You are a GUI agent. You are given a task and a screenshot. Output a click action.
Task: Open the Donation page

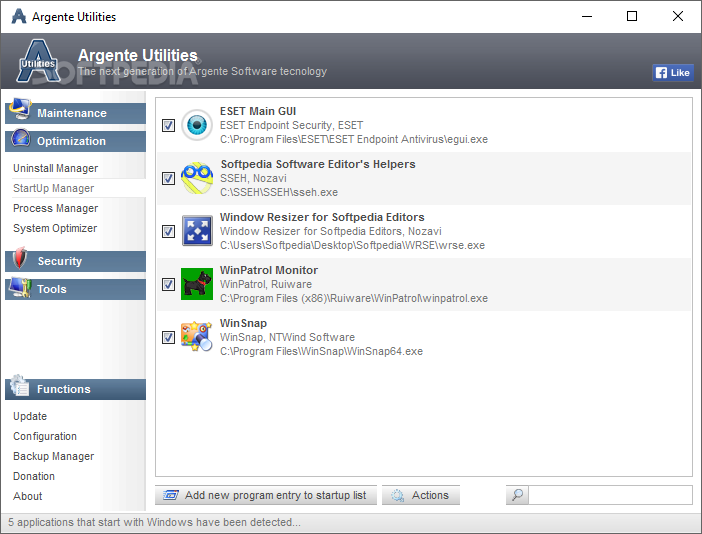34,476
